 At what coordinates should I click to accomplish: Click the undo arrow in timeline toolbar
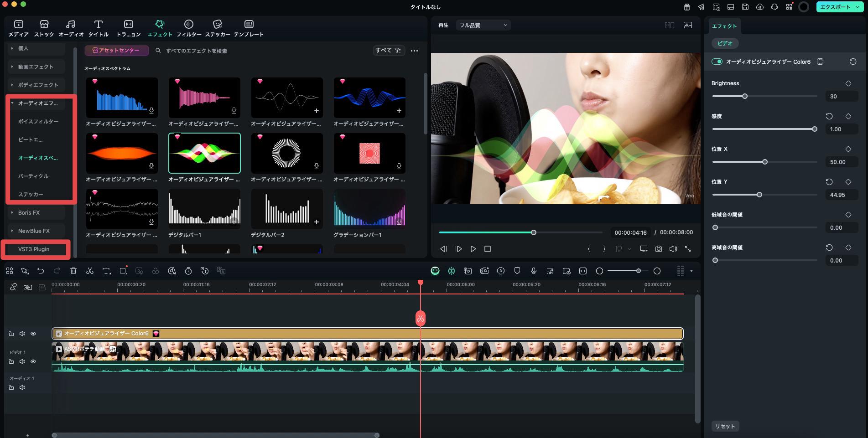pos(41,271)
